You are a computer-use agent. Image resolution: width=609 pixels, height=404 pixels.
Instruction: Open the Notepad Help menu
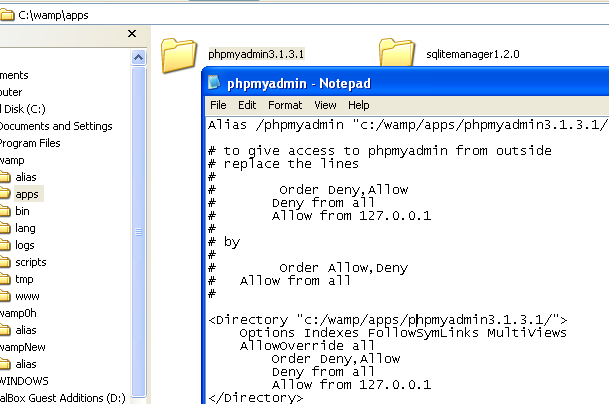[x=358, y=105]
